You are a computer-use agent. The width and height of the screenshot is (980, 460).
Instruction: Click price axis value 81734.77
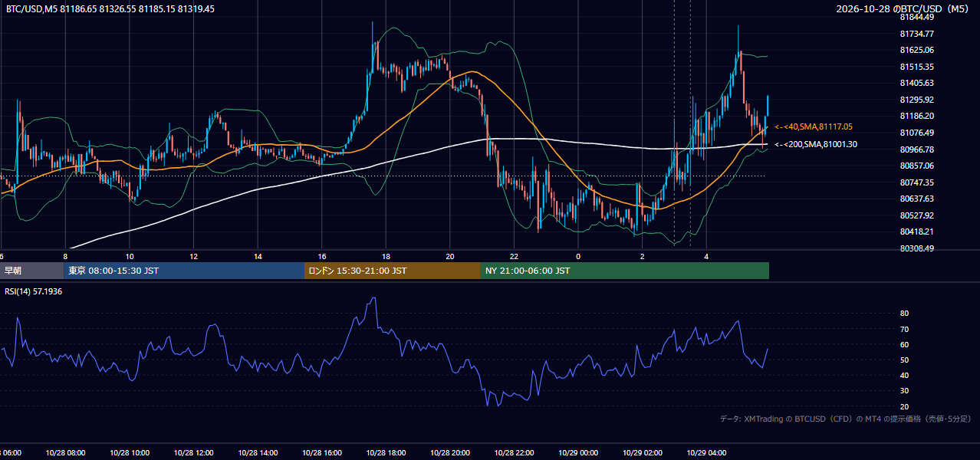(916, 34)
